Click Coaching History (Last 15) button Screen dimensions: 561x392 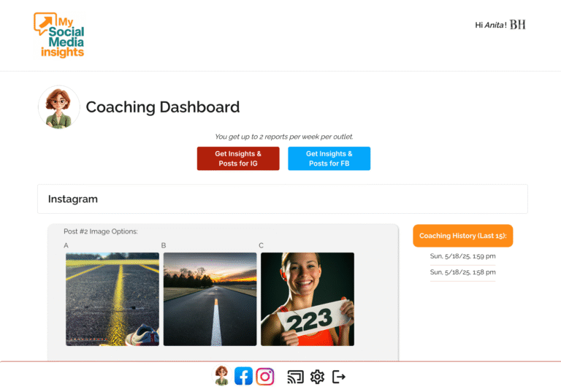click(463, 236)
